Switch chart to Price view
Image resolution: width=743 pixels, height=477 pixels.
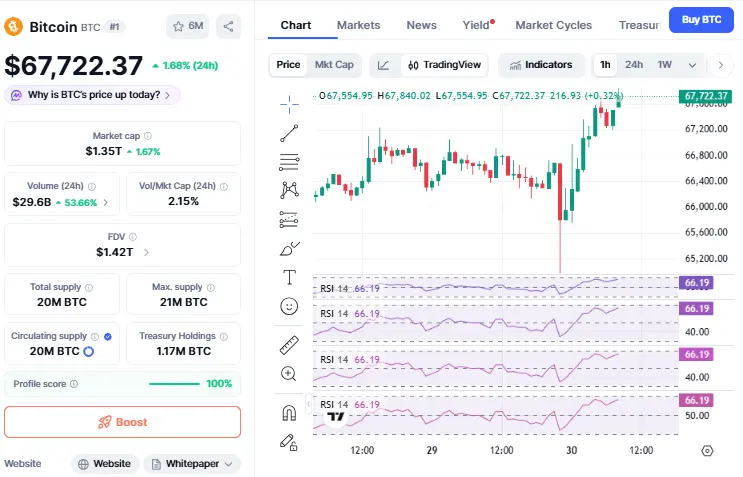click(x=288, y=65)
